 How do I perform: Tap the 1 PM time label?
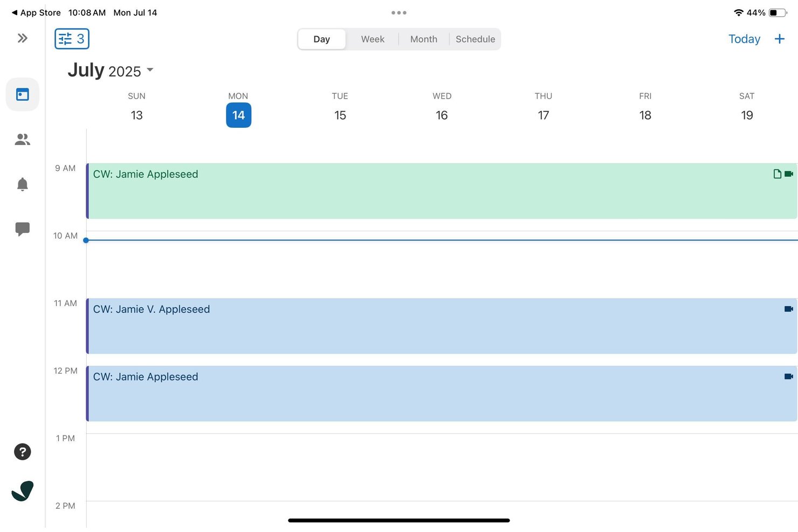(x=65, y=438)
